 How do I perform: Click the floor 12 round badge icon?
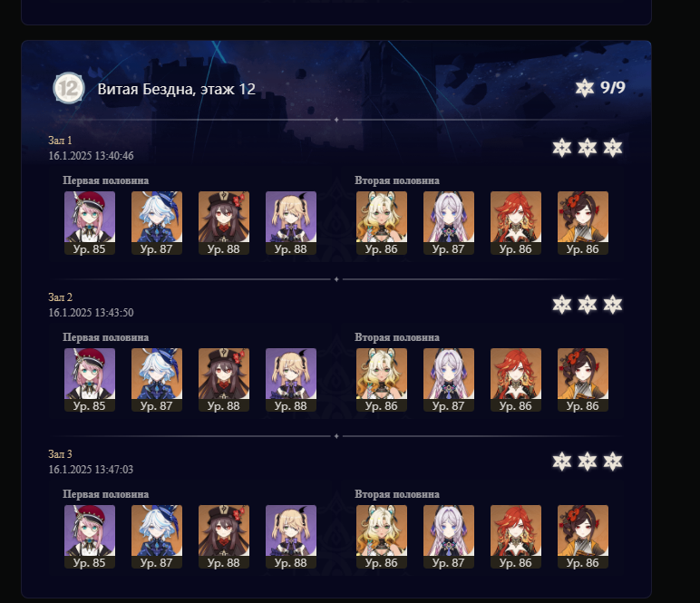point(69,88)
